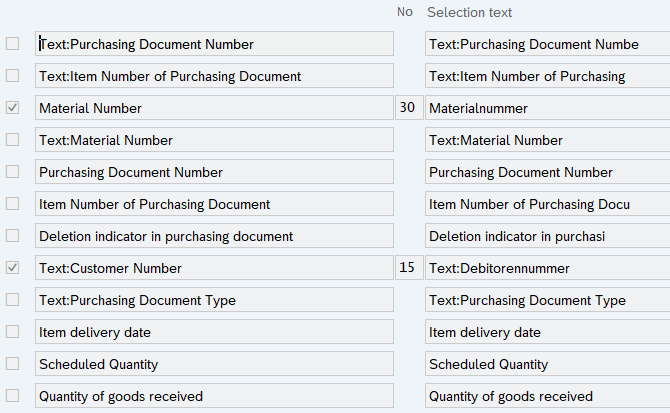This screenshot has width=670, height=413.
Task: Check the Deletion indicator in purchasing document box
Action: [x=12, y=236]
